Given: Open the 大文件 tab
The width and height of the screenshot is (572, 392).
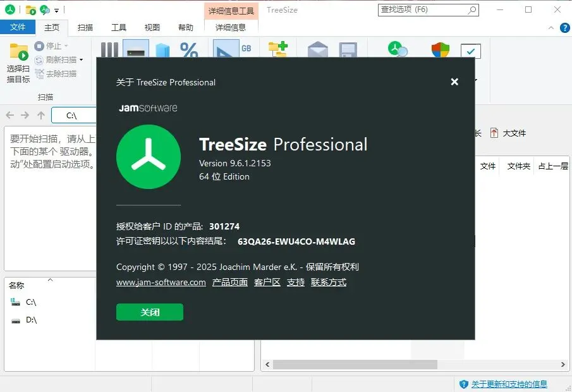Looking at the screenshot, I should click(x=508, y=133).
